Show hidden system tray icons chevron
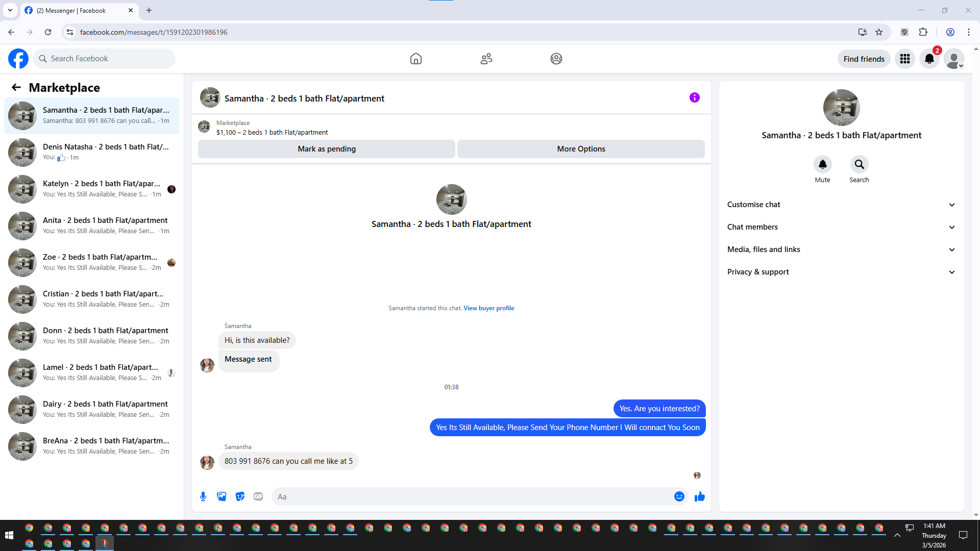 coord(897,535)
